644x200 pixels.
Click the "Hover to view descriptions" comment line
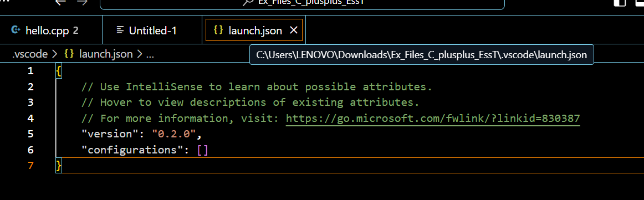coord(250,102)
